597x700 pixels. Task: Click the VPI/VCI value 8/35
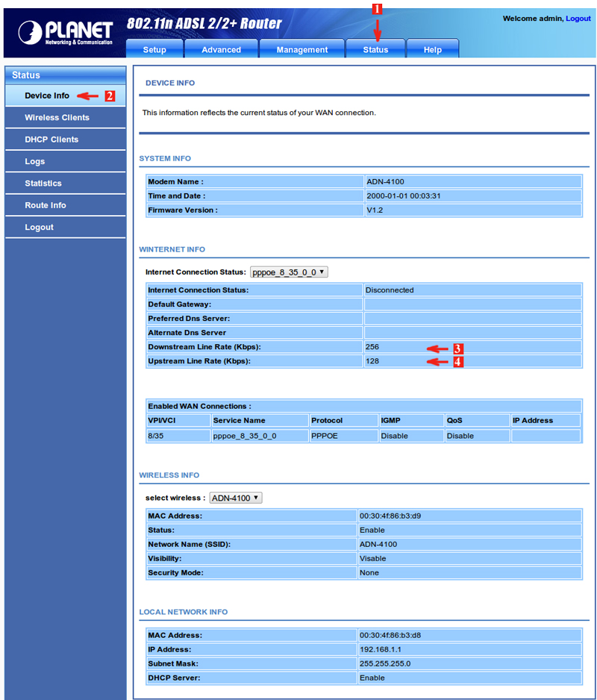pos(155,436)
